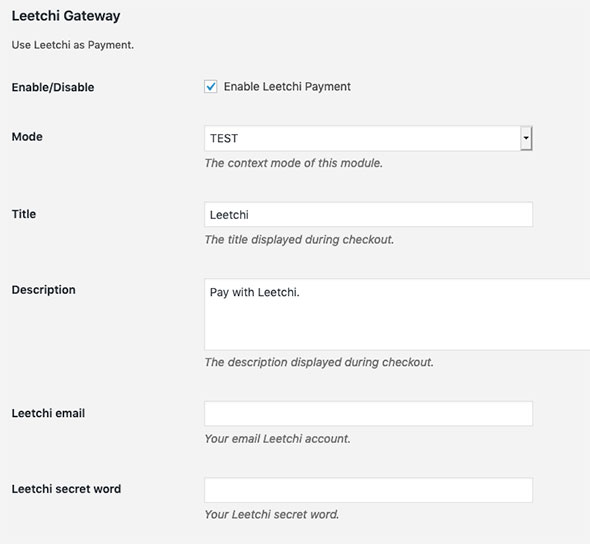Focus the Leetchi secret word field

coord(368,490)
